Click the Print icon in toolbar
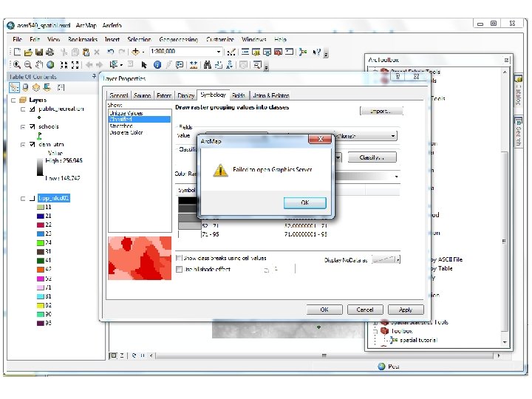The image size is (532, 399). (x=50, y=52)
